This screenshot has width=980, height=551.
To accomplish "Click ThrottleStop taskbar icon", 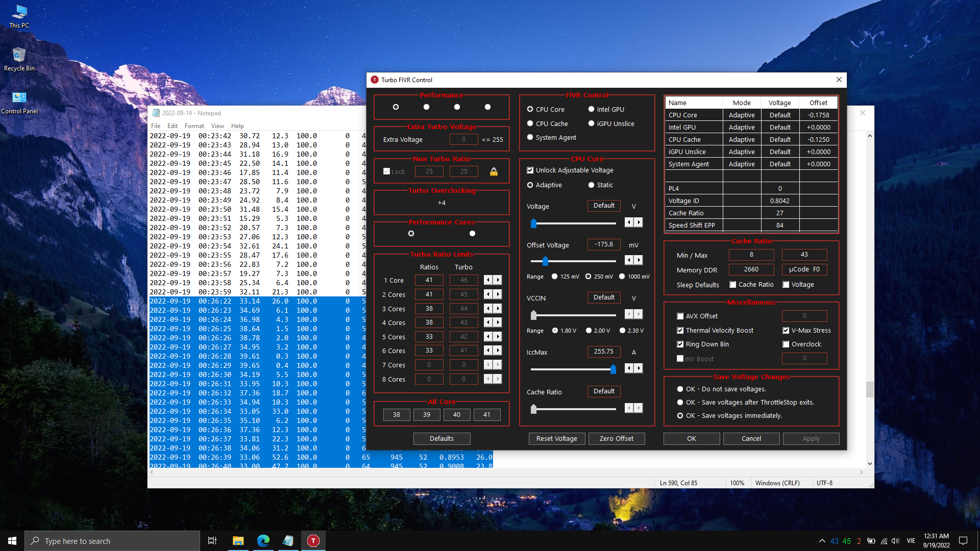I will [x=313, y=541].
